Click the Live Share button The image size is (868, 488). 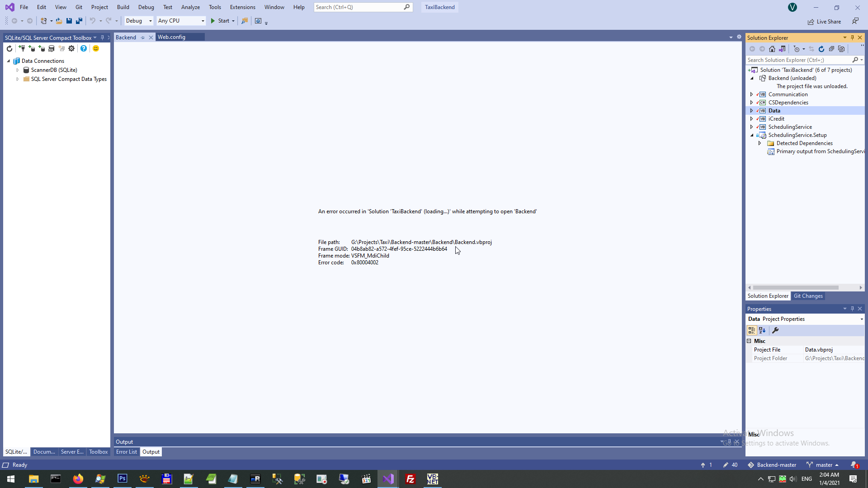[825, 22]
